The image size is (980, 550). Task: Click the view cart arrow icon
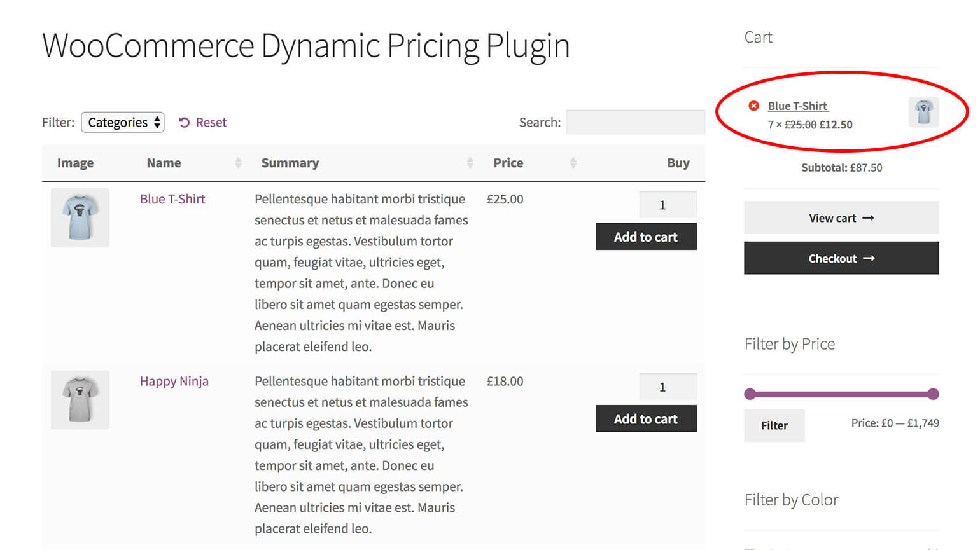(868, 217)
